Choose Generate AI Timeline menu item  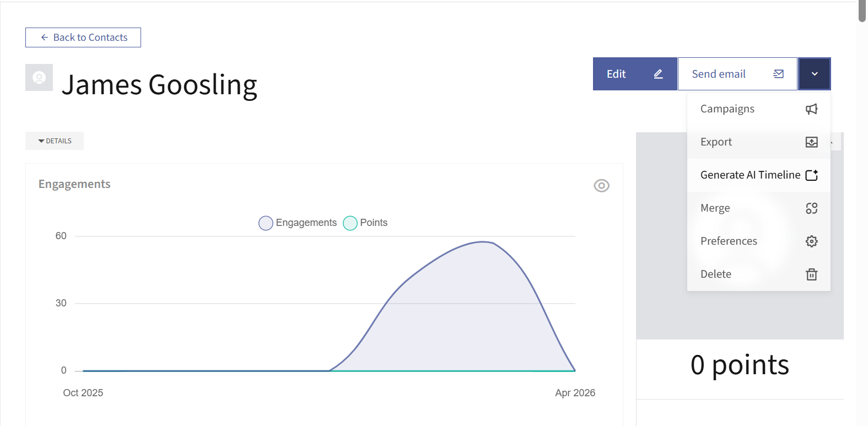tap(750, 175)
